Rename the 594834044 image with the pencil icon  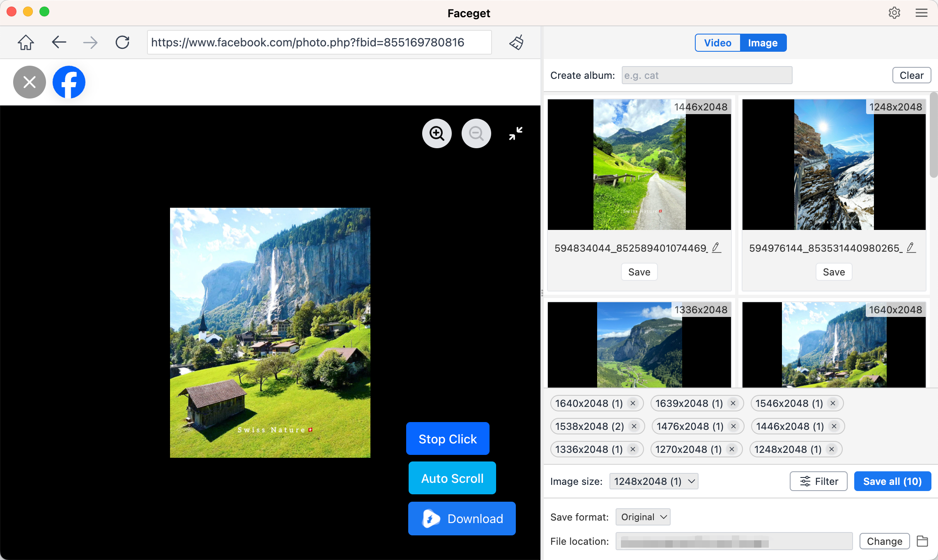[x=716, y=248]
